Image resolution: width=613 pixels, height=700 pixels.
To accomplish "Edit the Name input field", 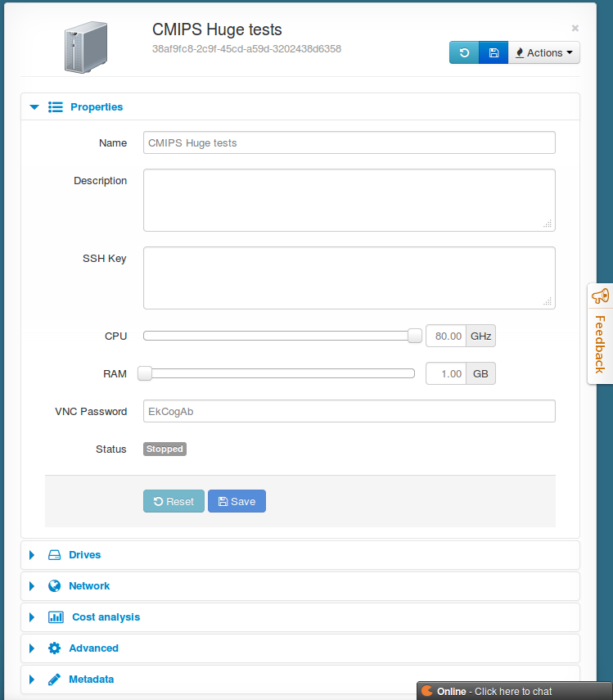I will [349, 142].
